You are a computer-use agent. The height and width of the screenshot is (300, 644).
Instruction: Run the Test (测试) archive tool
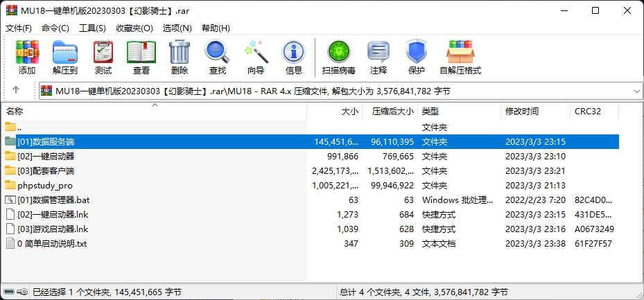point(103,57)
